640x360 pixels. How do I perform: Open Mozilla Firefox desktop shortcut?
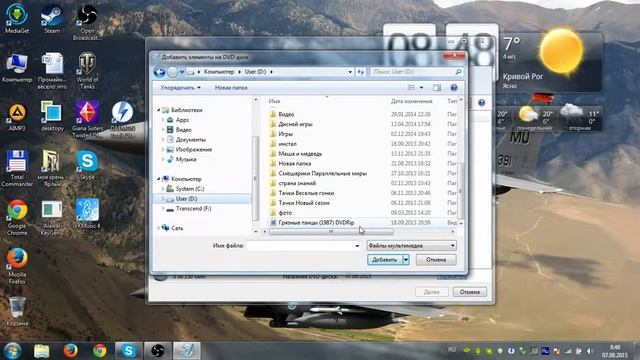coord(17,266)
